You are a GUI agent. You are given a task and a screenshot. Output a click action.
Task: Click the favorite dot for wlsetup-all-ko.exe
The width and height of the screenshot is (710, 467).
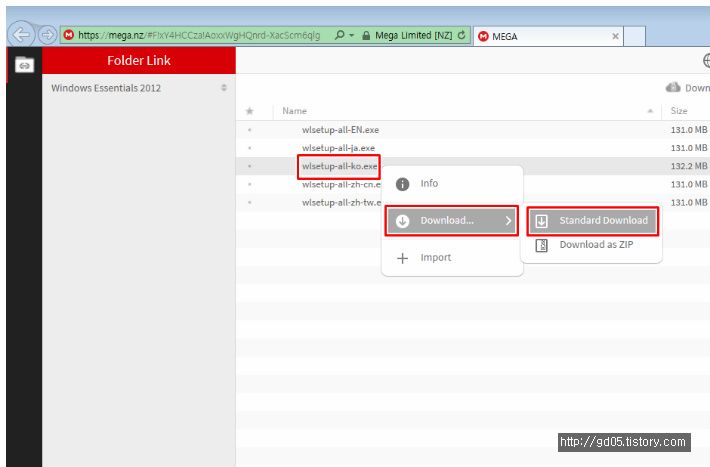tap(249, 166)
